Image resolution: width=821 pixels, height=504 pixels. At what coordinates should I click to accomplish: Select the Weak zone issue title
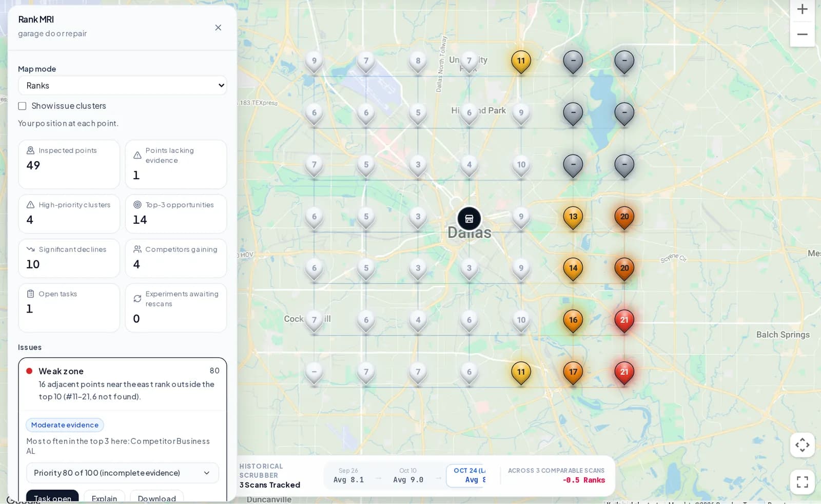tap(61, 371)
